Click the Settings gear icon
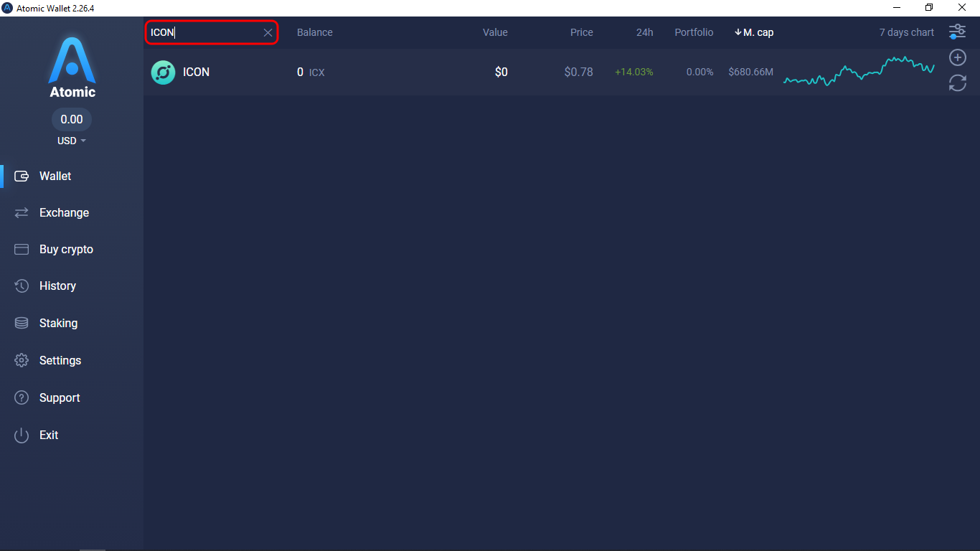Viewport: 980px width, 551px height. coord(22,360)
